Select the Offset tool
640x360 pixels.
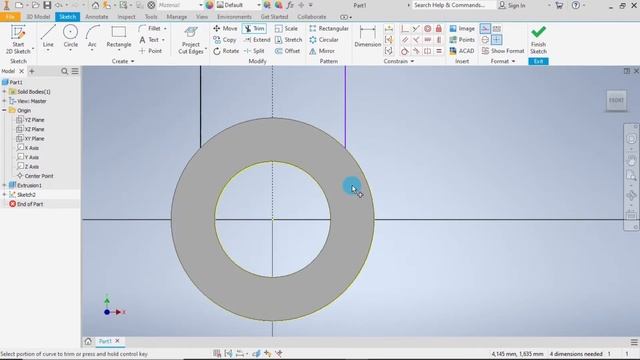[x=287, y=51]
